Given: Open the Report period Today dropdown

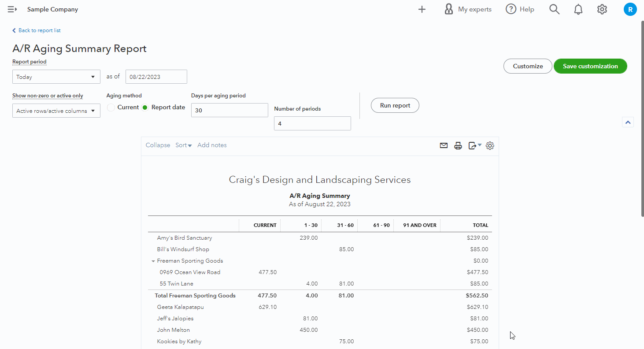Looking at the screenshot, I should pyautogui.click(x=56, y=77).
